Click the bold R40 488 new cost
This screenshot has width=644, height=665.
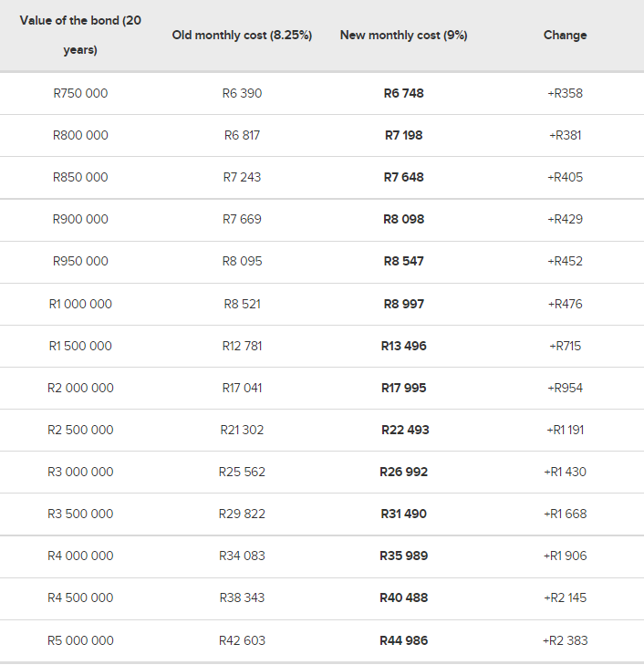(403, 597)
